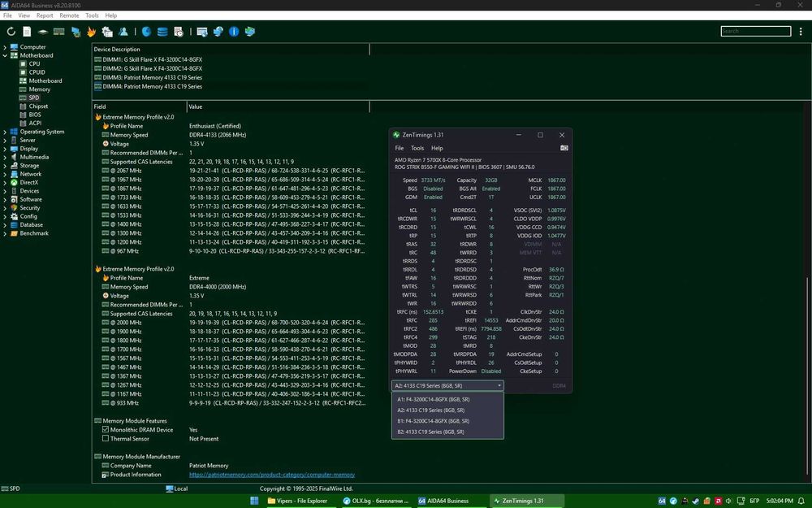
Task: Expand the Computer tree node
Action: click(5, 46)
